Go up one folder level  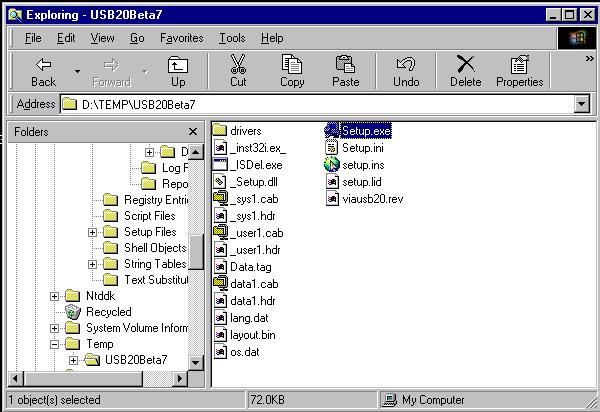177,70
